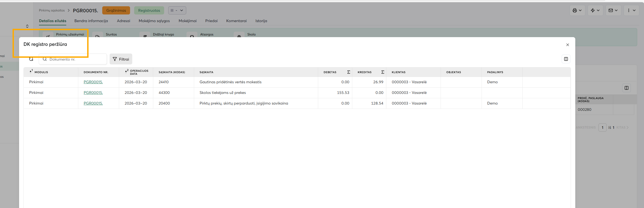Click the Debetas sum sigma icon
The width and height of the screenshot is (644, 208).
(x=348, y=72)
